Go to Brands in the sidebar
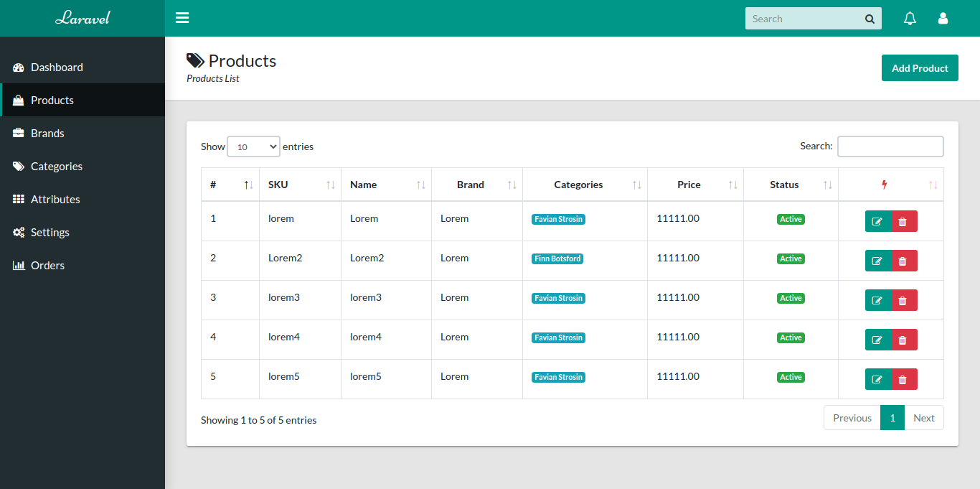 83,133
